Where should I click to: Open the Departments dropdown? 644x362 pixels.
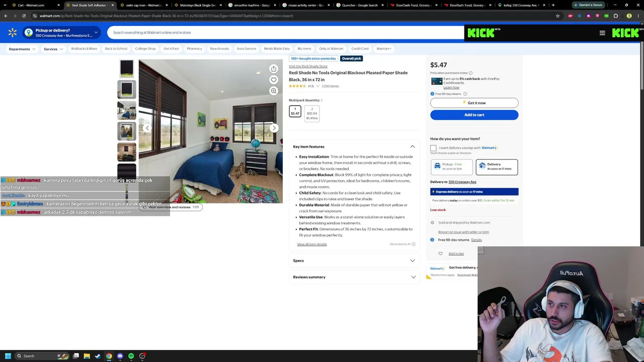pos(22,49)
